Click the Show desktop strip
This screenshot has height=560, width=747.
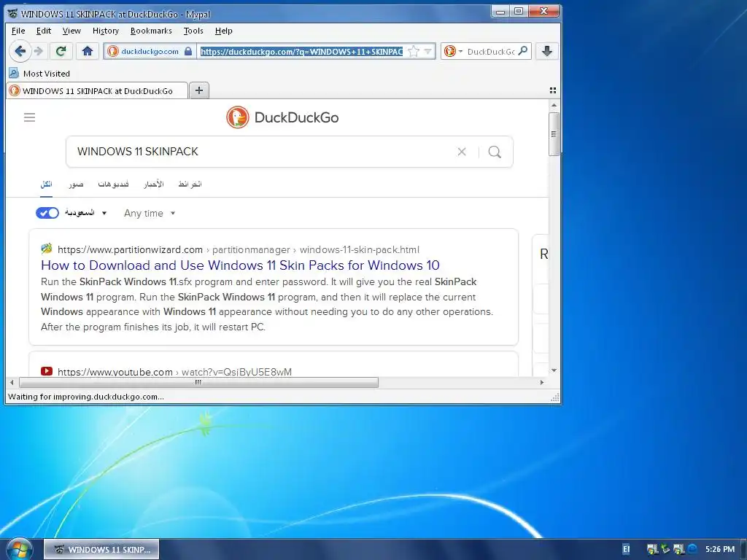tap(743, 549)
